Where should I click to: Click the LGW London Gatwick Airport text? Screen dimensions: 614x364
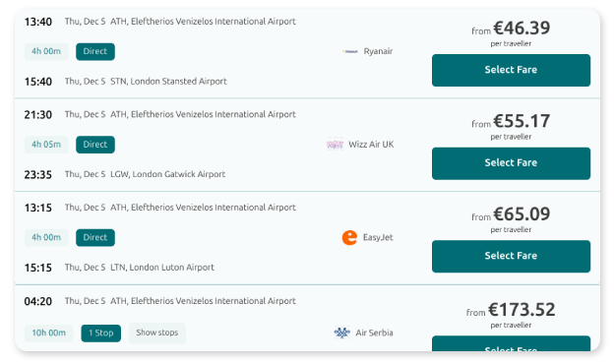coord(167,174)
